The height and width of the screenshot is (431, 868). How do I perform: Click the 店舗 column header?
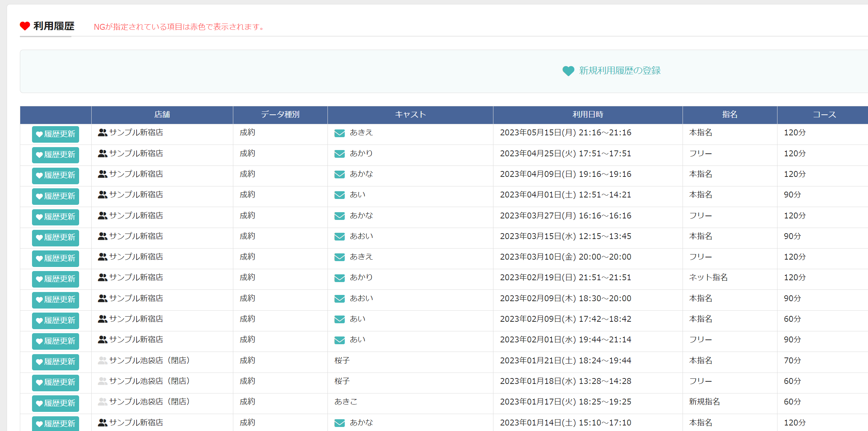coord(162,115)
